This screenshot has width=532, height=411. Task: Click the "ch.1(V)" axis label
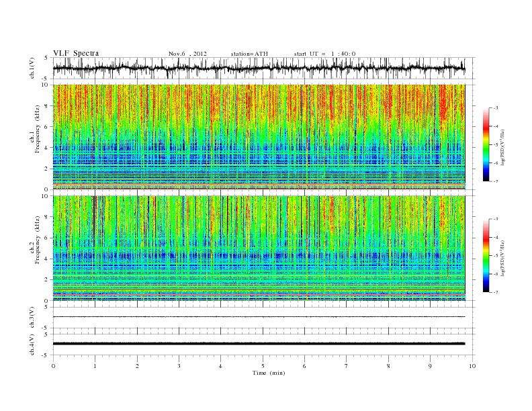pos(32,68)
